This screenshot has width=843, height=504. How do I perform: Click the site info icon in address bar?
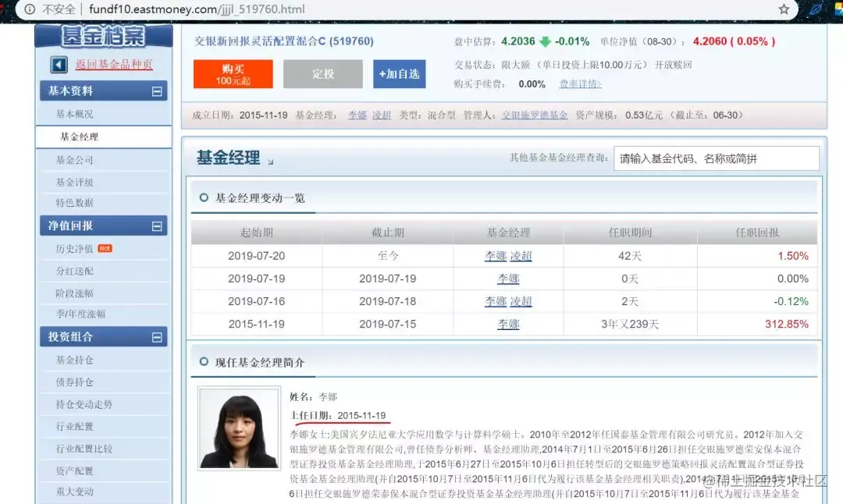(x=30, y=9)
